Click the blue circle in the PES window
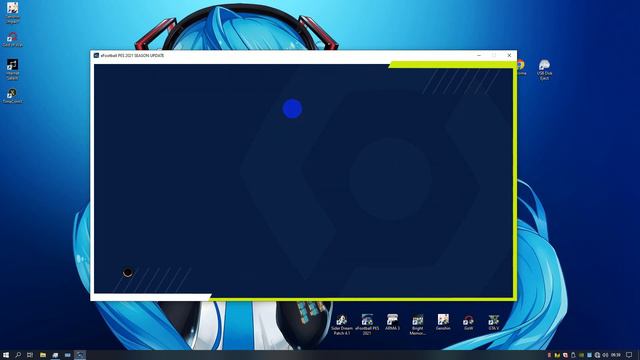This screenshot has width=640, height=360. point(292,109)
